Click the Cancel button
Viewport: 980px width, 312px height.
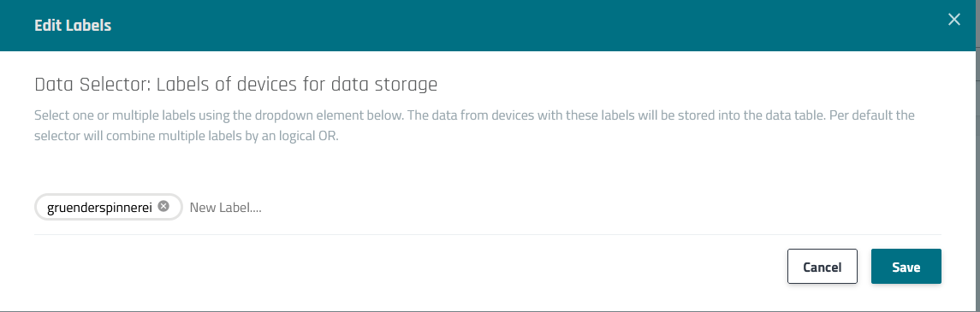822,267
